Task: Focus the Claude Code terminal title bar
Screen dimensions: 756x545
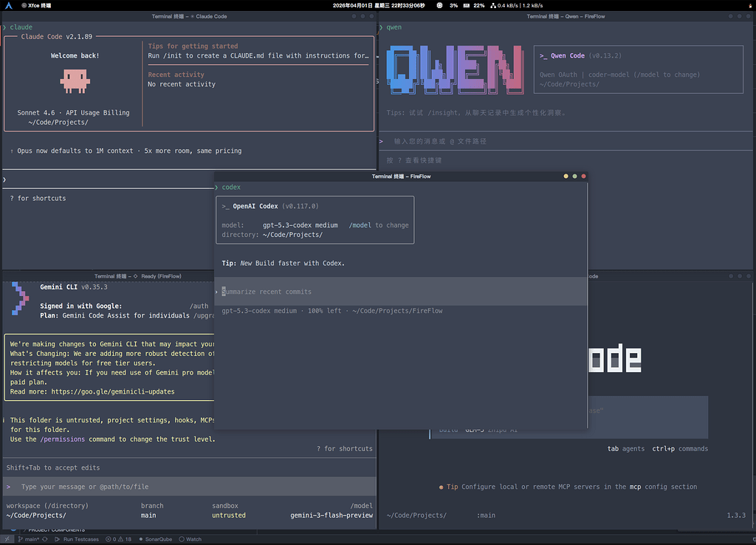Action: click(x=189, y=16)
